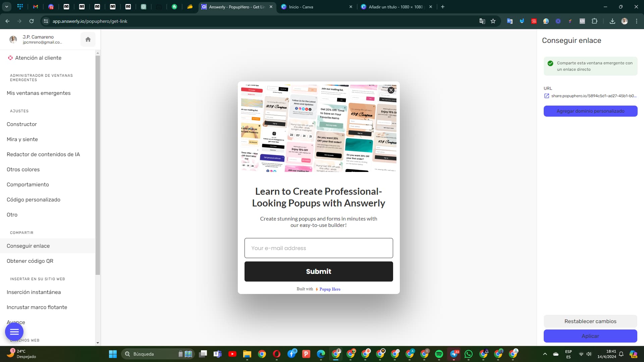Click the Atención al cliente lifebuoy icon

10,58
